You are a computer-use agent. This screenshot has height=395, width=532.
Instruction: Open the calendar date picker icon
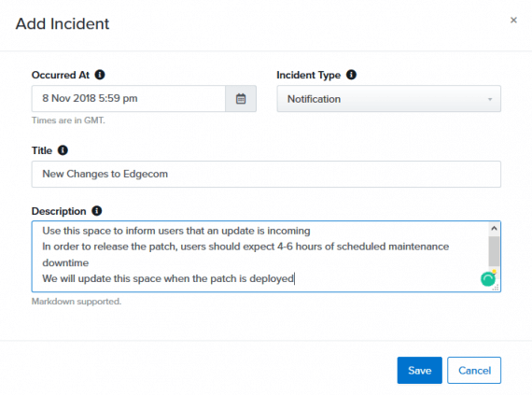[241, 99]
